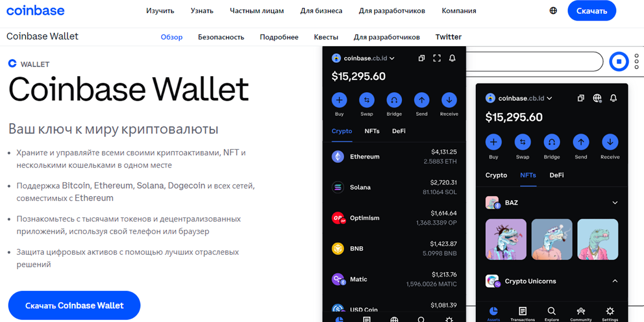Open the Twitter link
This screenshot has height=322, width=644.
click(448, 37)
